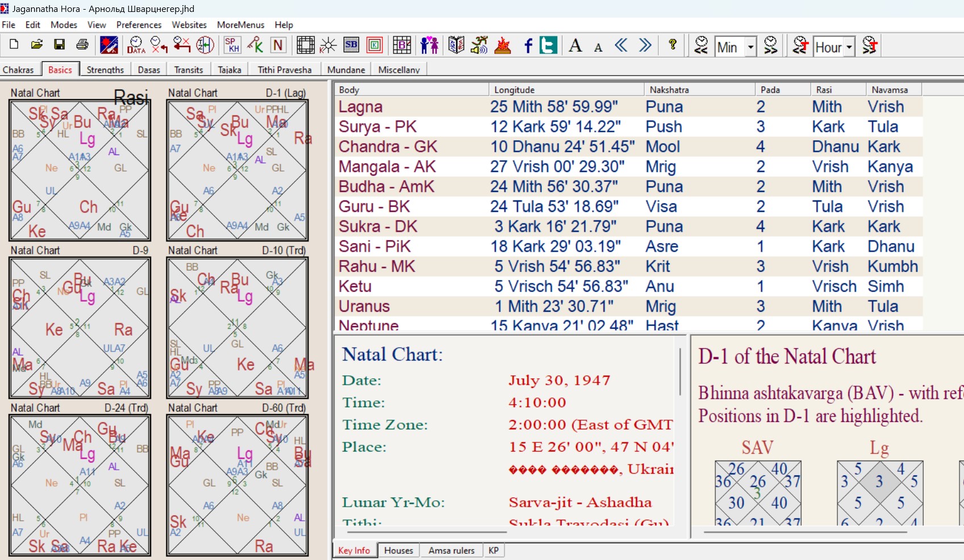964x560 pixels.
Task: Open a chart file with folder icon
Action: [x=37, y=45]
